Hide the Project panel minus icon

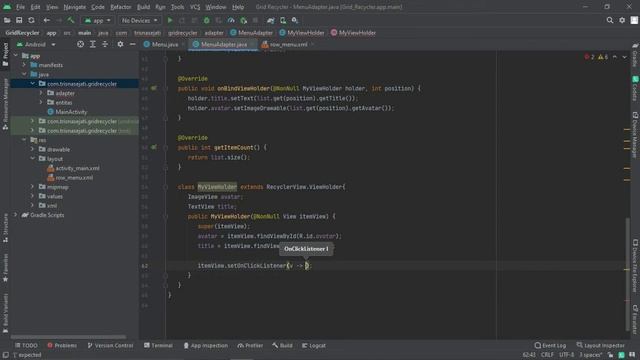tap(132, 44)
